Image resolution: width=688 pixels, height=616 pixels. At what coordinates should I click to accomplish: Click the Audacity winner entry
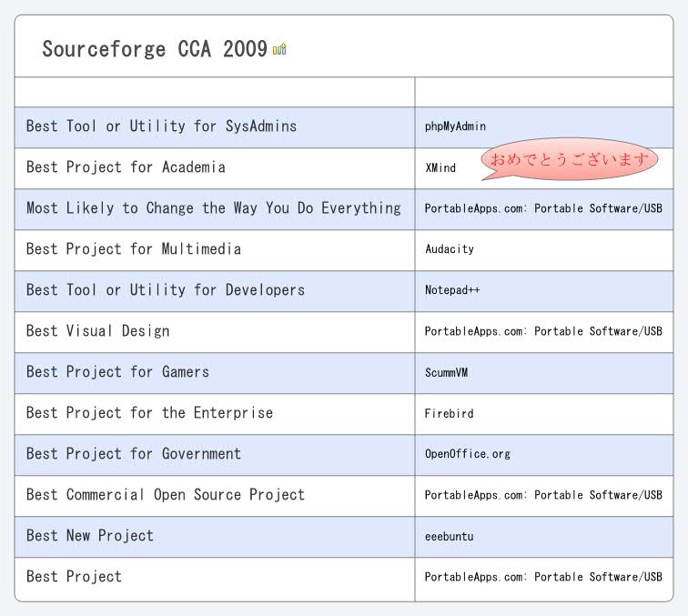point(449,249)
